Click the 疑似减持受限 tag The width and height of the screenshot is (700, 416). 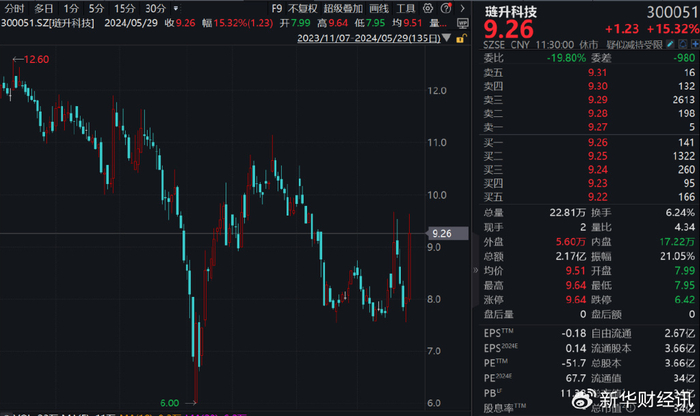(634, 45)
